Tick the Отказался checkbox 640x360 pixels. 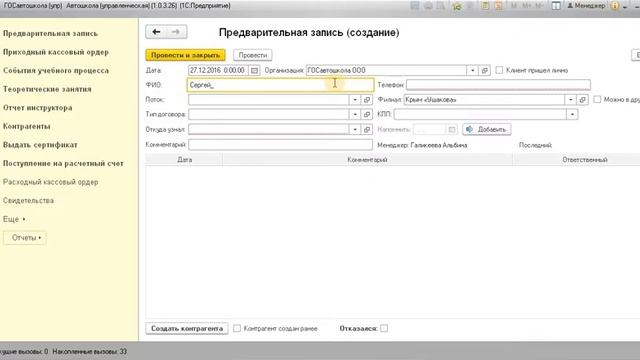(384, 328)
